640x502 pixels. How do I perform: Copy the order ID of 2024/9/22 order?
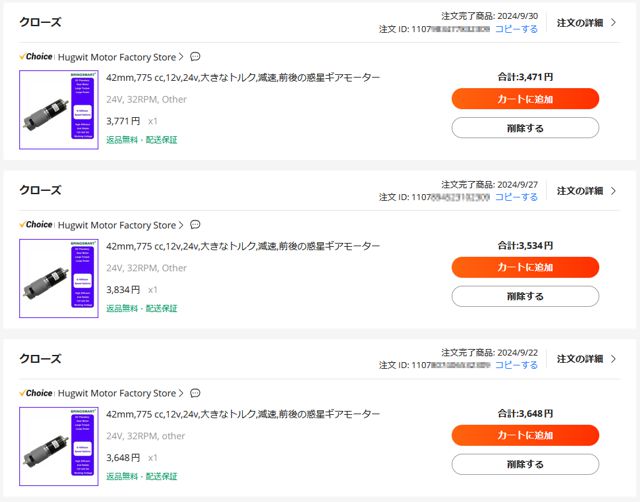pyautogui.click(x=516, y=365)
